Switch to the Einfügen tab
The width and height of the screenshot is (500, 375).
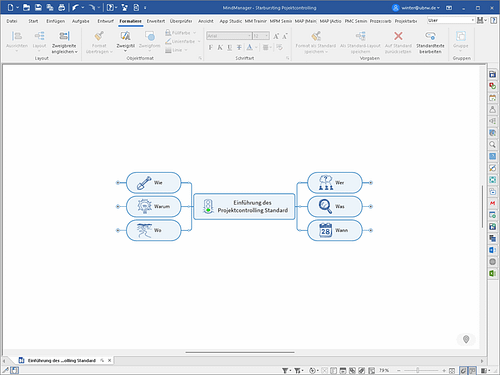pos(55,21)
